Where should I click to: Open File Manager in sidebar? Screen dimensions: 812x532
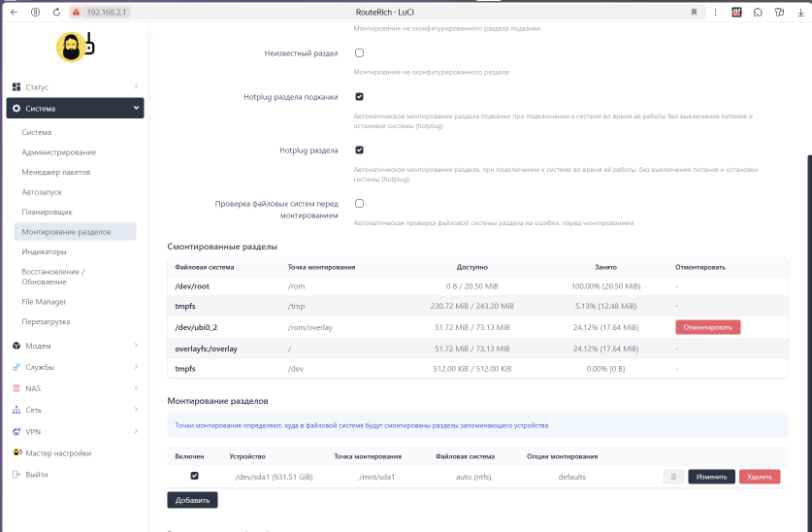point(44,302)
